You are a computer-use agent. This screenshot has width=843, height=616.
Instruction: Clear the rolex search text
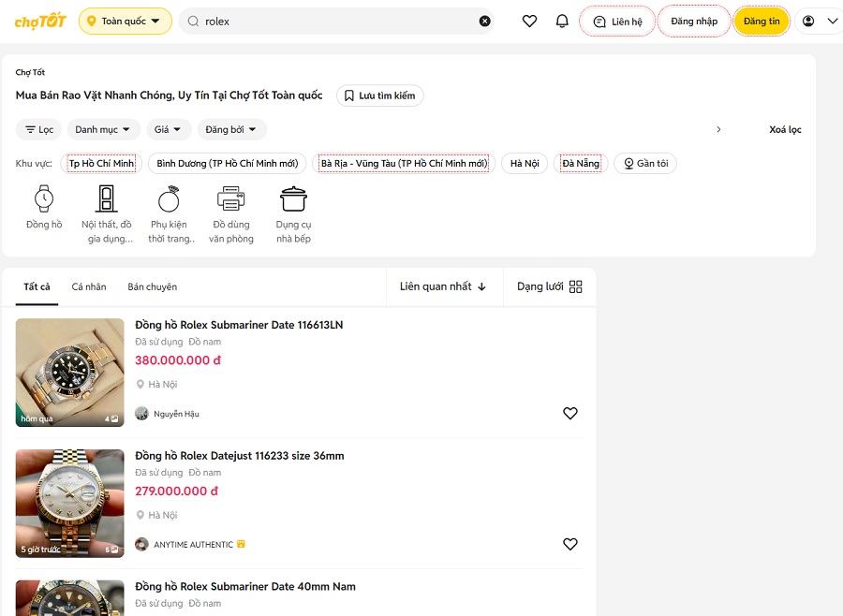484,21
